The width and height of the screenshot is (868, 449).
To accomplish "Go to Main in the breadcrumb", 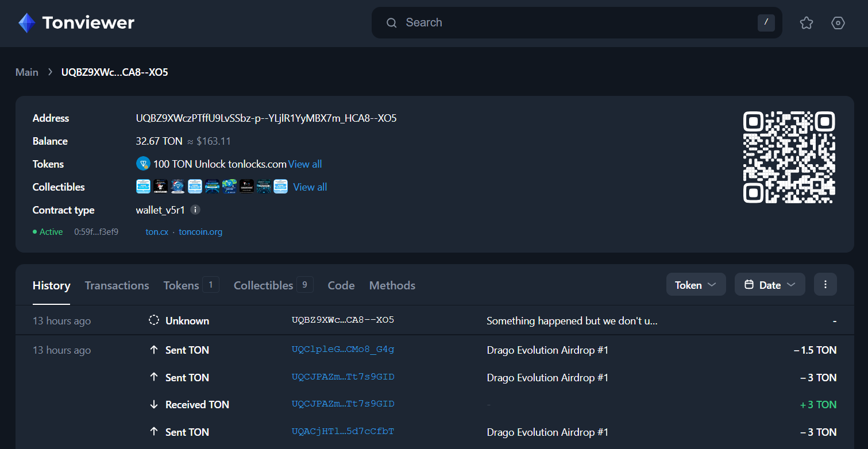I will [x=27, y=72].
